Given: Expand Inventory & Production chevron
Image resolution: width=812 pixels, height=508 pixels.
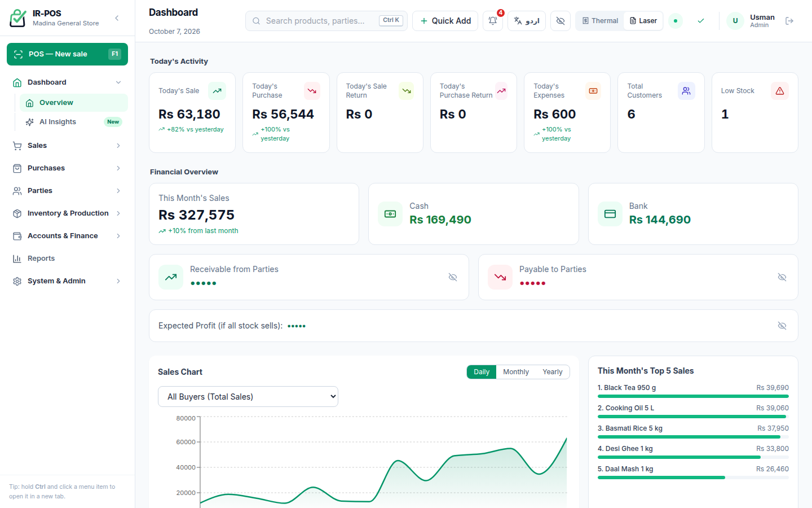Looking at the screenshot, I should click(x=118, y=213).
